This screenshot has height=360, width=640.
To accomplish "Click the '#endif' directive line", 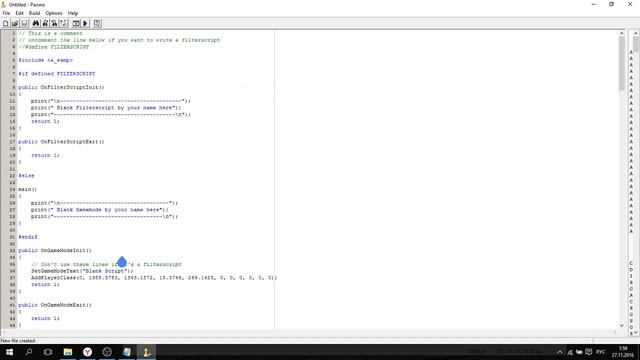I will click(28, 237).
